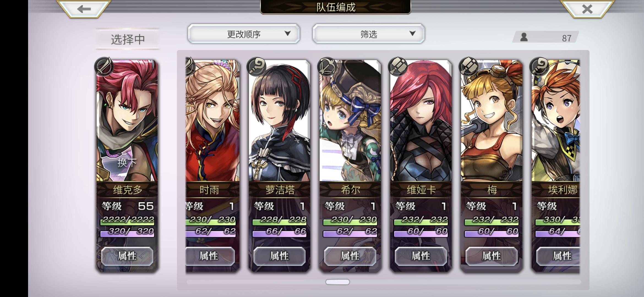Click the arrow on 更改顺序 dropdown
This screenshot has width=644, height=297.
tap(288, 34)
